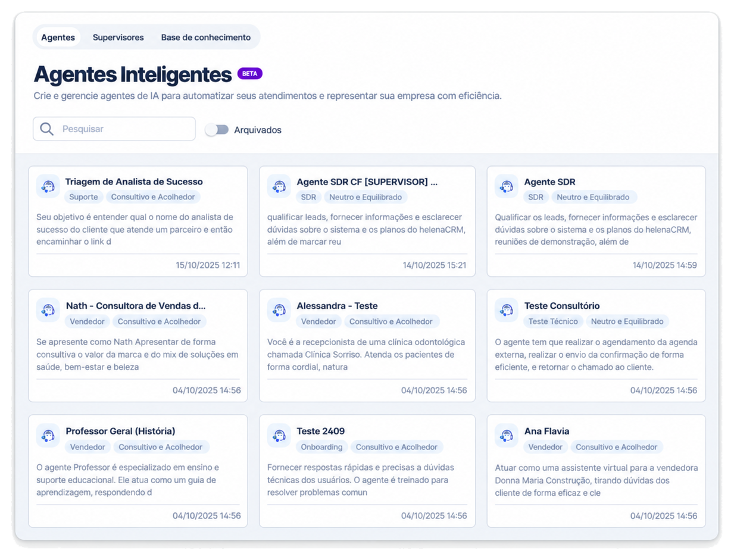Click the robot icon on Teste Consultório card
This screenshot has height=560, width=734.
tap(506, 310)
